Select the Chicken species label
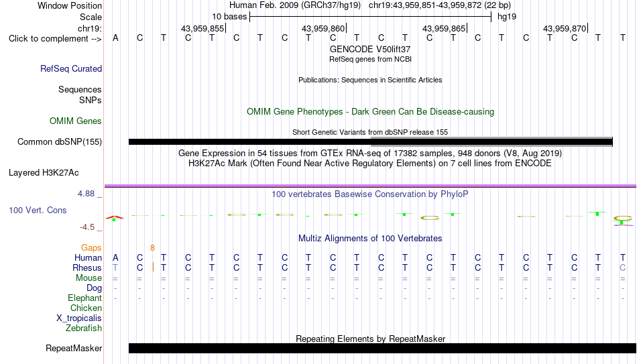 tap(86, 308)
